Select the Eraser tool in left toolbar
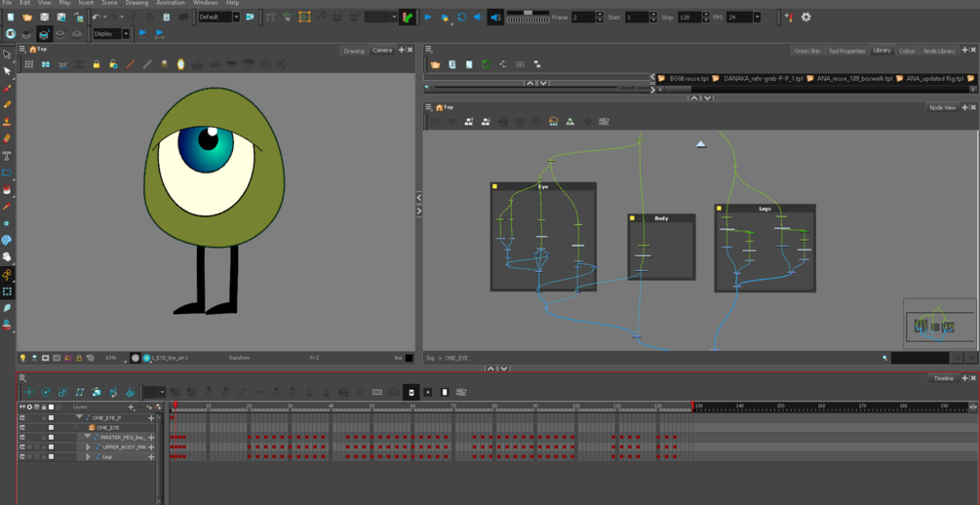 (8, 138)
